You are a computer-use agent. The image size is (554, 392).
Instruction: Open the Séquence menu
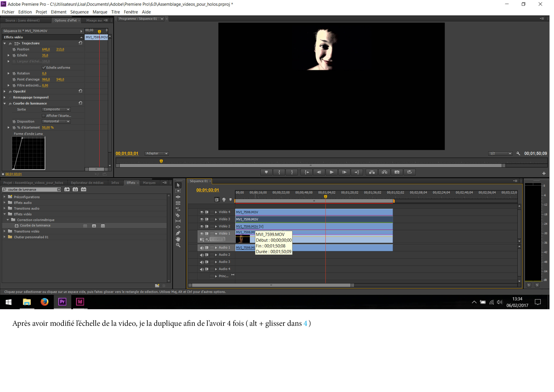coord(79,12)
